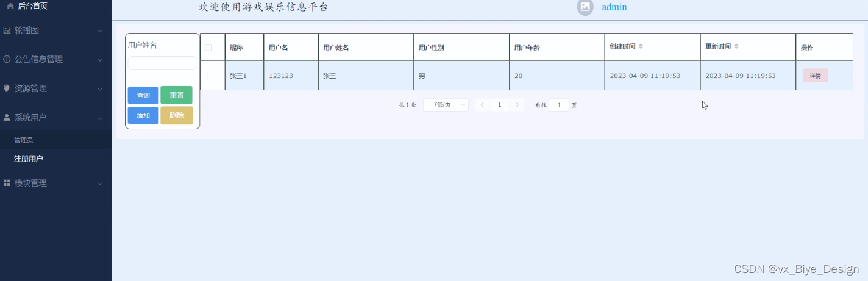Open the 7条/页 page size dropdown
Viewport: 868px width, 281px height.
[446, 105]
